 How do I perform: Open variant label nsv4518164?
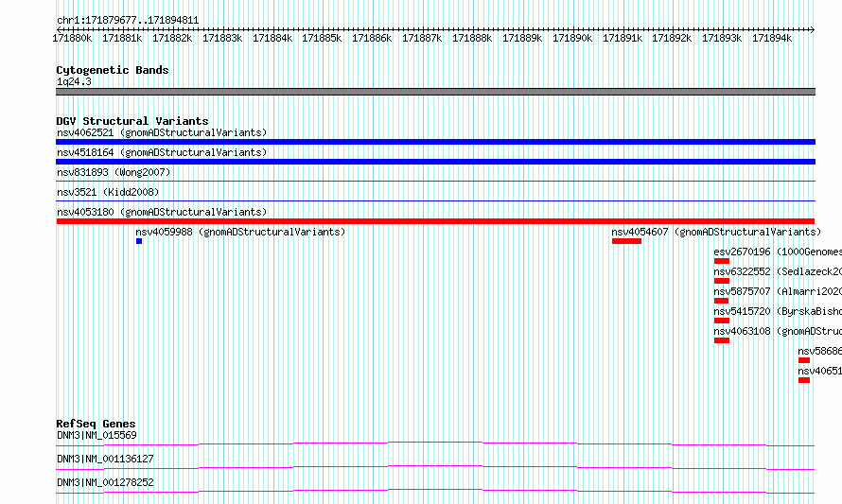[162, 152]
